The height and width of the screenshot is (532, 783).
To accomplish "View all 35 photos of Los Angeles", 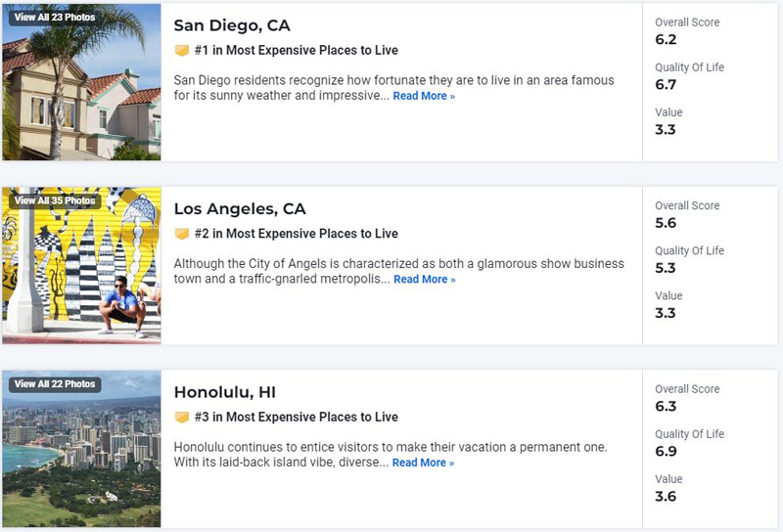I will [x=55, y=200].
